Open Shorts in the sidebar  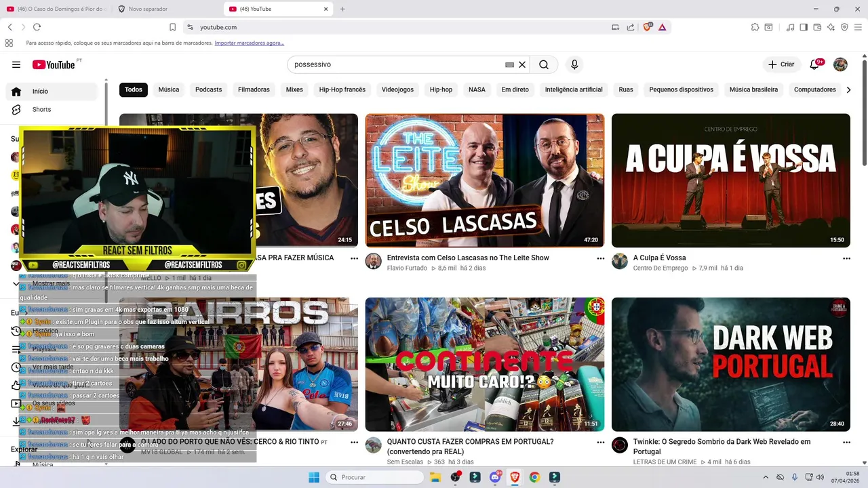point(53,109)
